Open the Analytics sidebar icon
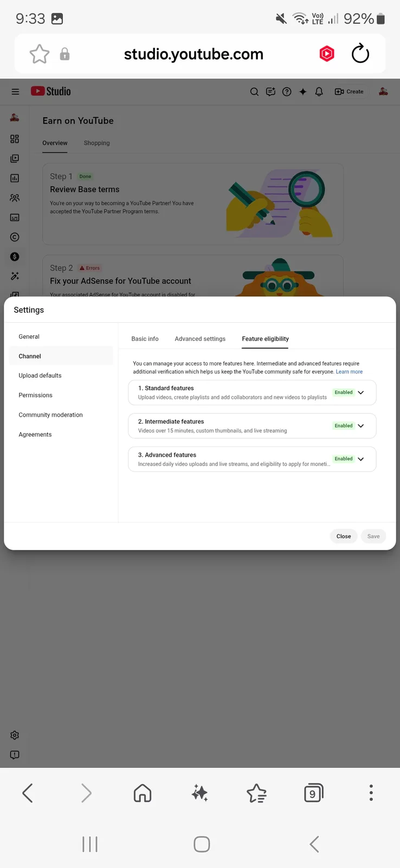 (15, 178)
